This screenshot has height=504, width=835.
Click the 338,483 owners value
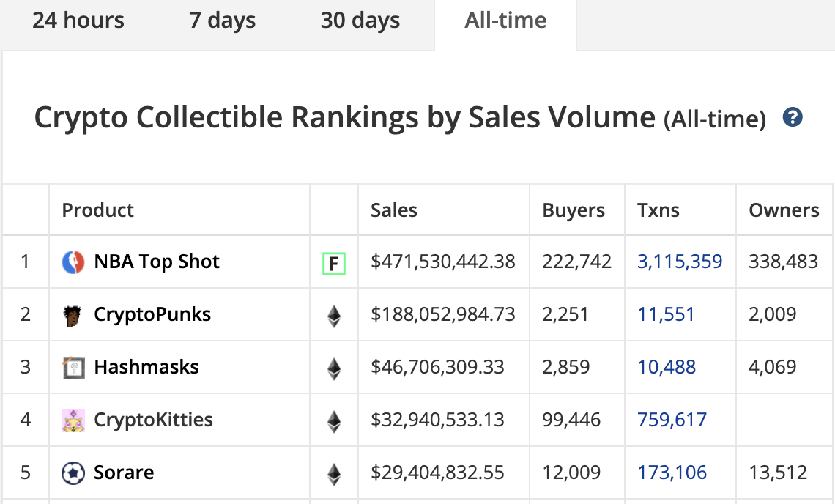coord(783,262)
